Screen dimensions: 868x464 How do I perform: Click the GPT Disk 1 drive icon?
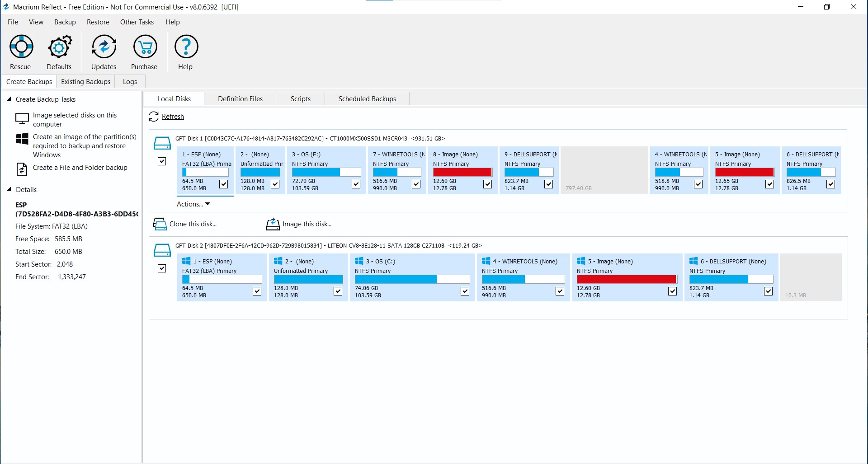162,143
